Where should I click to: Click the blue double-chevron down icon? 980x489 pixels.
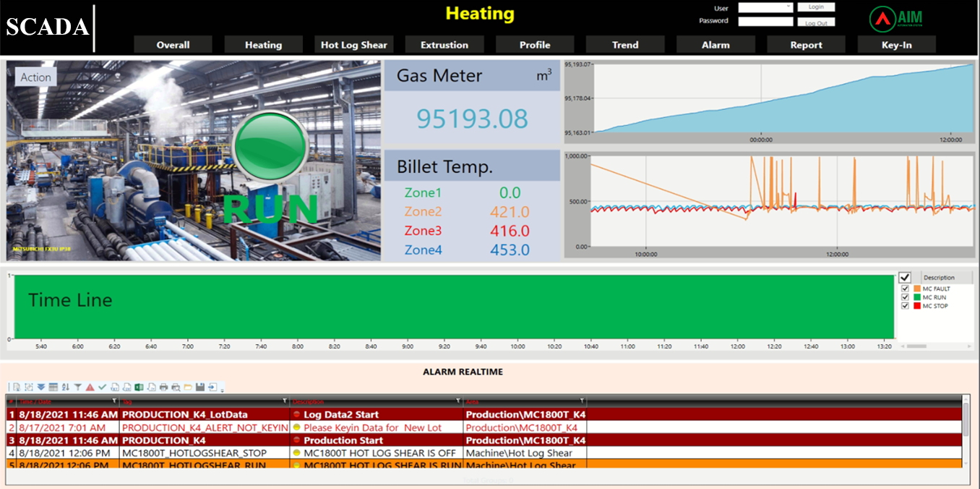click(41, 387)
